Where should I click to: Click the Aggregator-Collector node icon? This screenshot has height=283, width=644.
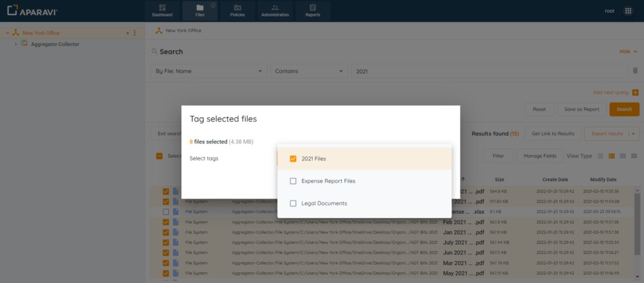(25, 44)
